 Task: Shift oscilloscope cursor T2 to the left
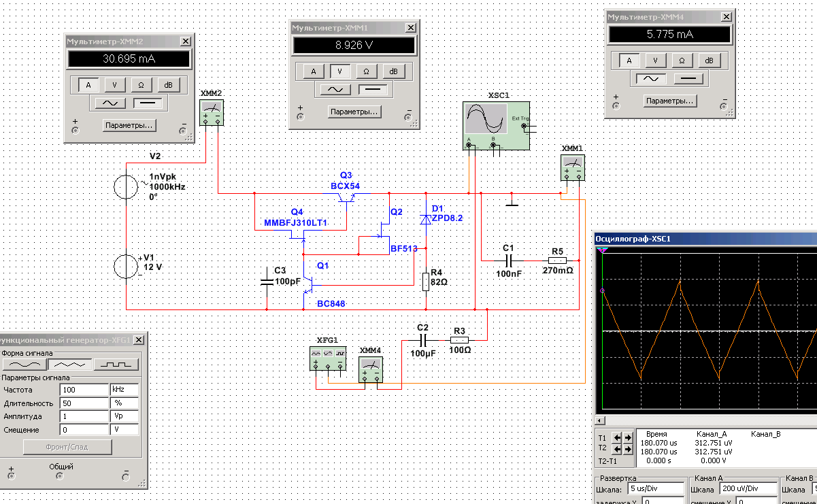click(618, 450)
